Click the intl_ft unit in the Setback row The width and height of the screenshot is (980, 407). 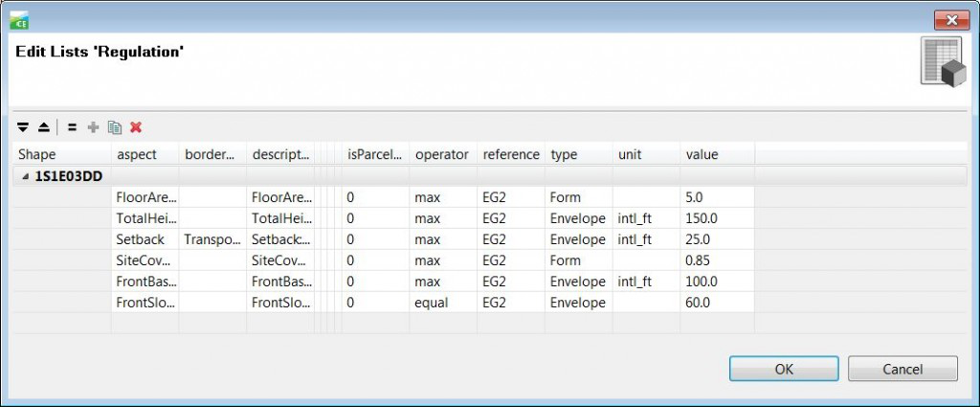[x=646, y=239]
